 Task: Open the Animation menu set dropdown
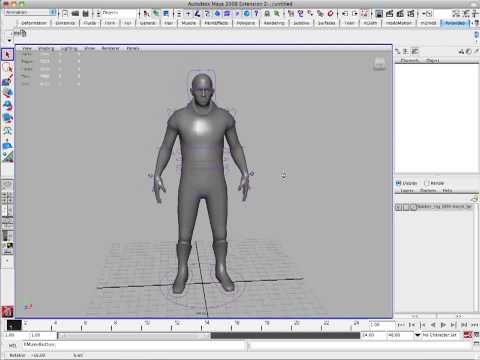pyautogui.click(x=30, y=12)
